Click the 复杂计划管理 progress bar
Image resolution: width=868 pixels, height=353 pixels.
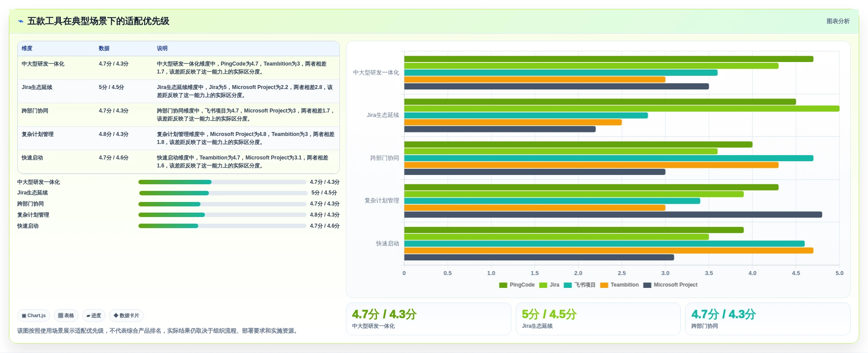(222, 215)
